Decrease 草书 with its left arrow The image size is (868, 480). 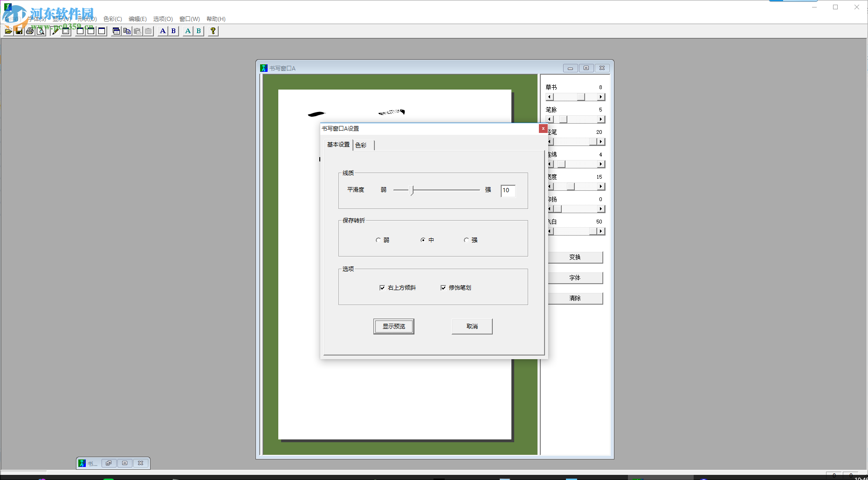click(550, 97)
